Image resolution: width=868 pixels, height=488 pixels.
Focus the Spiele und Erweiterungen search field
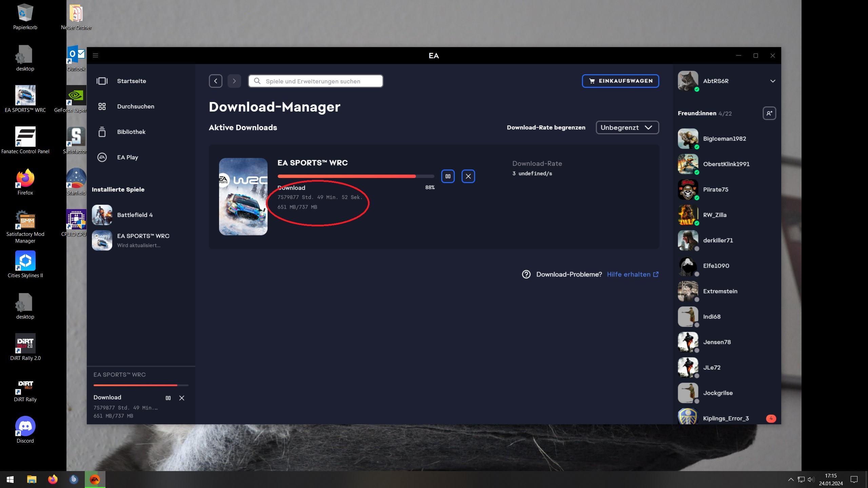pyautogui.click(x=316, y=81)
